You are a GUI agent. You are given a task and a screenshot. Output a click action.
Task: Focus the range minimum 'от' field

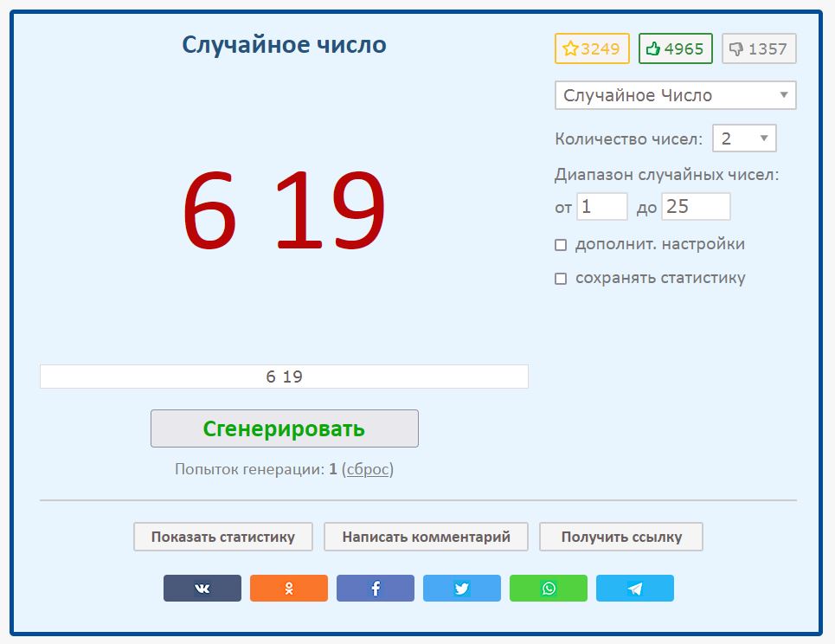point(601,207)
